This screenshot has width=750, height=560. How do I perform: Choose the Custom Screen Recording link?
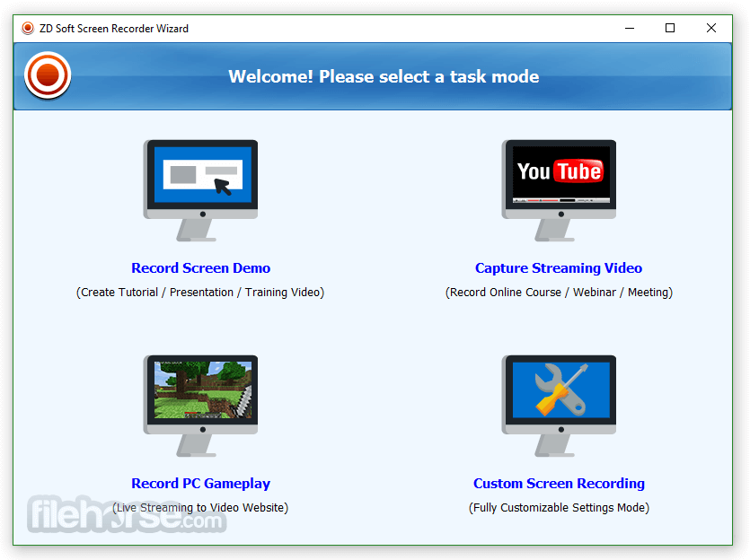coord(559,484)
